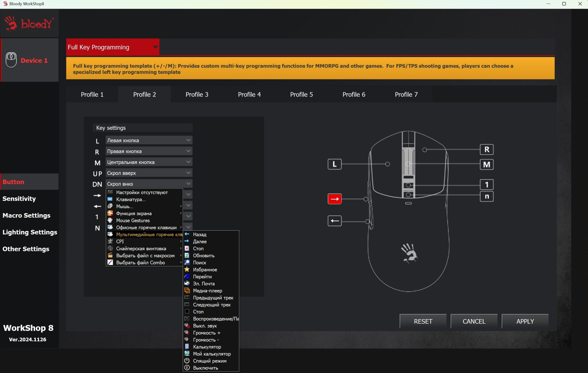Open the M key Центральная кнопка dropdown
588x373 pixels.
pyautogui.click(x=149, y=162)
